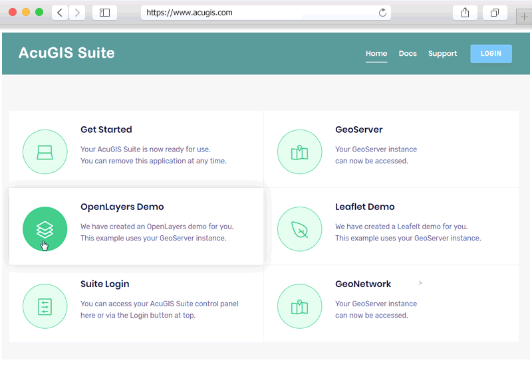The width and height of the screenshot is (532, 392).
Task: Open the Suite Login control panel icon
Action: click(x=45, y=306)
